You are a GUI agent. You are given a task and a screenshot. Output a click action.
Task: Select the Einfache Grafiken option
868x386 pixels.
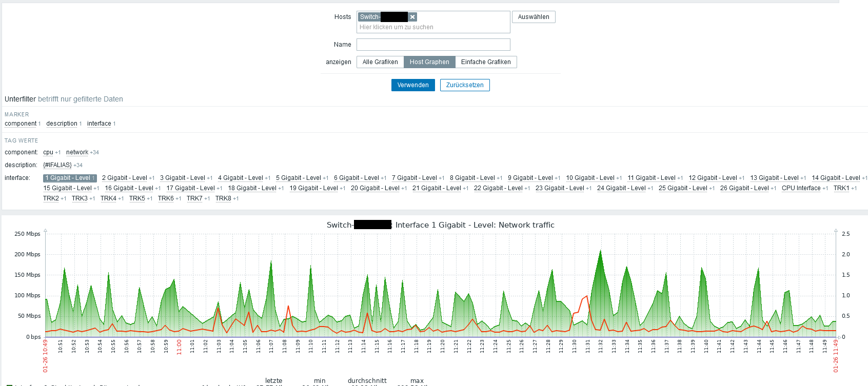(x=486, y=62)
